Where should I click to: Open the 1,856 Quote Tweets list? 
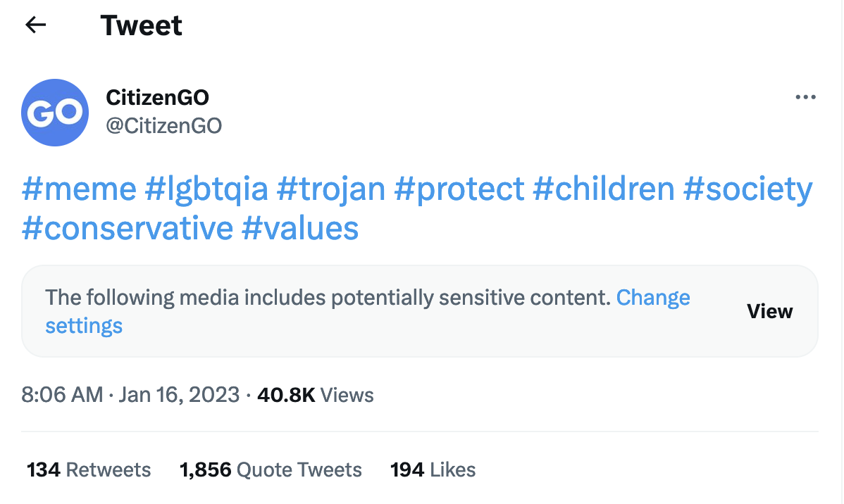pos(271,469)
